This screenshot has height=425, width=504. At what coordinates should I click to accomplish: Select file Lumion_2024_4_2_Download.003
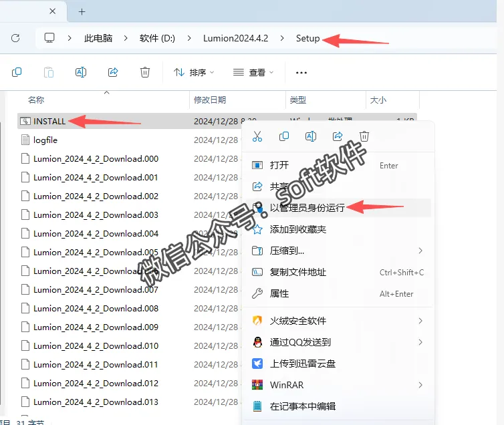96,215
